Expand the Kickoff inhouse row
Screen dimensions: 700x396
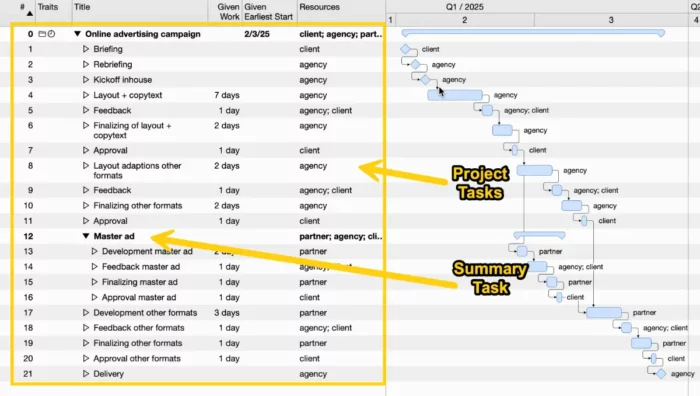pos(86,79)
